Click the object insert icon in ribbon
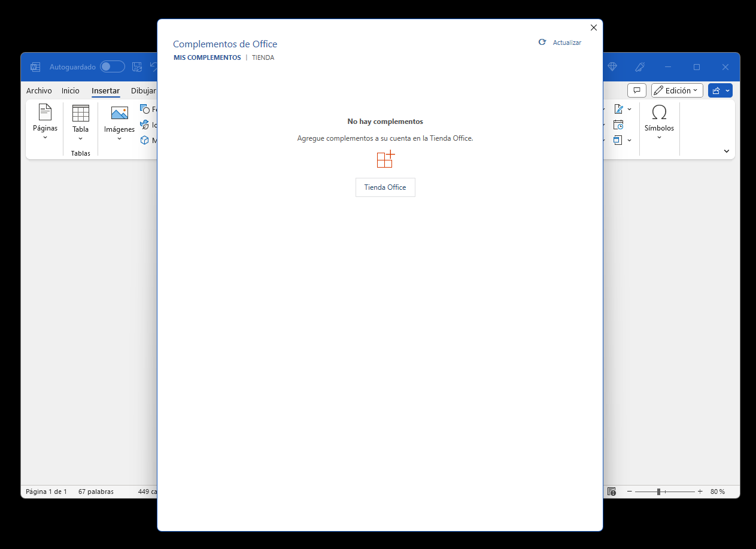 [618, 140]
